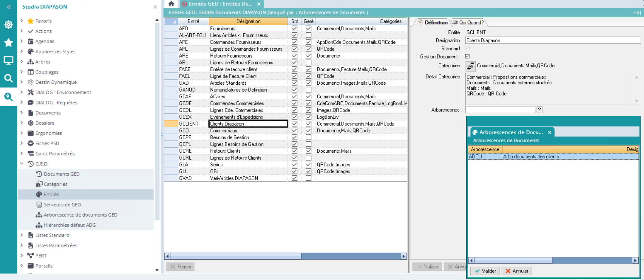Click the Catégories picker icon button
Image resolution: width=644 pixels, height=280 pixels.
pos(471,66)
